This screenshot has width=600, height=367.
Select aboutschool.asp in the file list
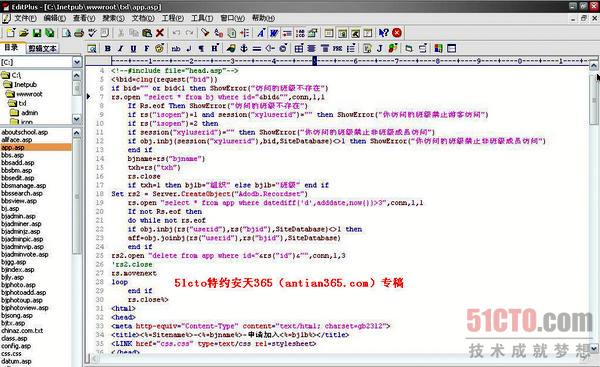pyautogui.click(x=25, y=132)
